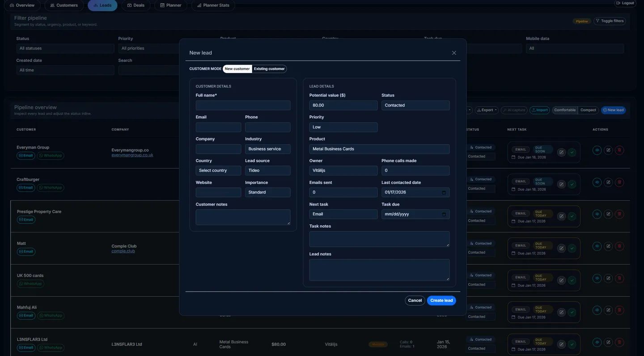
Task: Close the New lead dialog with the X icon
Action: point(454,53)
